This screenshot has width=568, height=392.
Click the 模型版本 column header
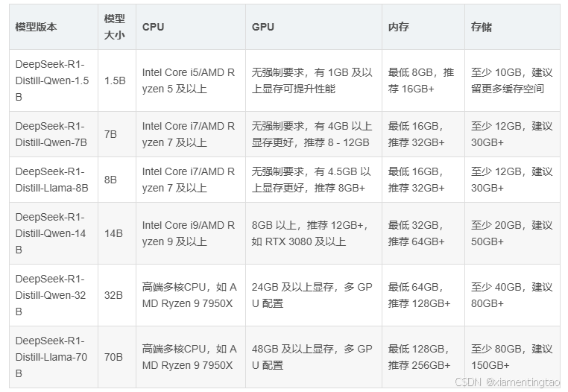(54, 27)
